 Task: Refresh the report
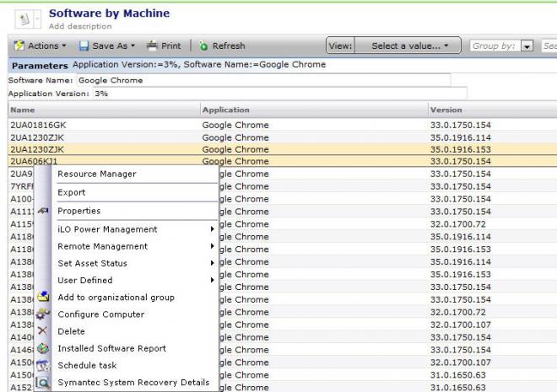pos(222,46)
